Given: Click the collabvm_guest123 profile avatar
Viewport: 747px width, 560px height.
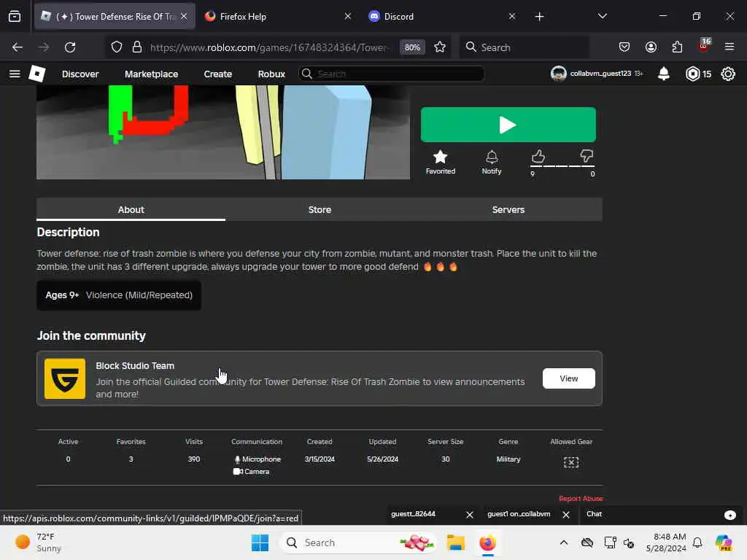Looking at the screenshot, I should coord(558,74).
